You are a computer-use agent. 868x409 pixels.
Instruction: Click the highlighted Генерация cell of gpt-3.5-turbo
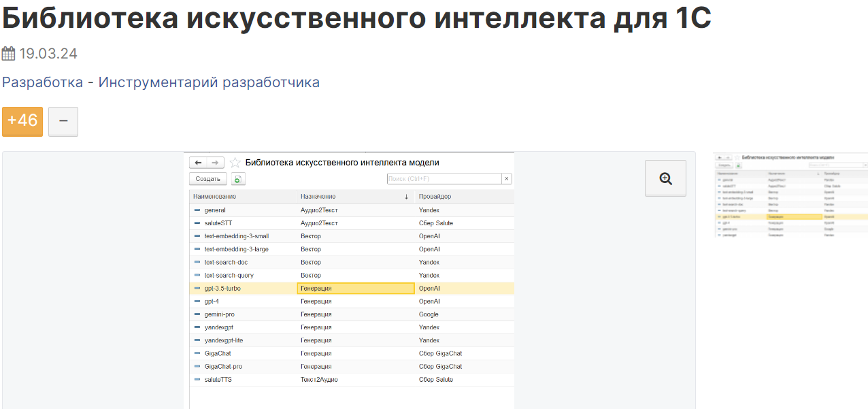point(356,289)
